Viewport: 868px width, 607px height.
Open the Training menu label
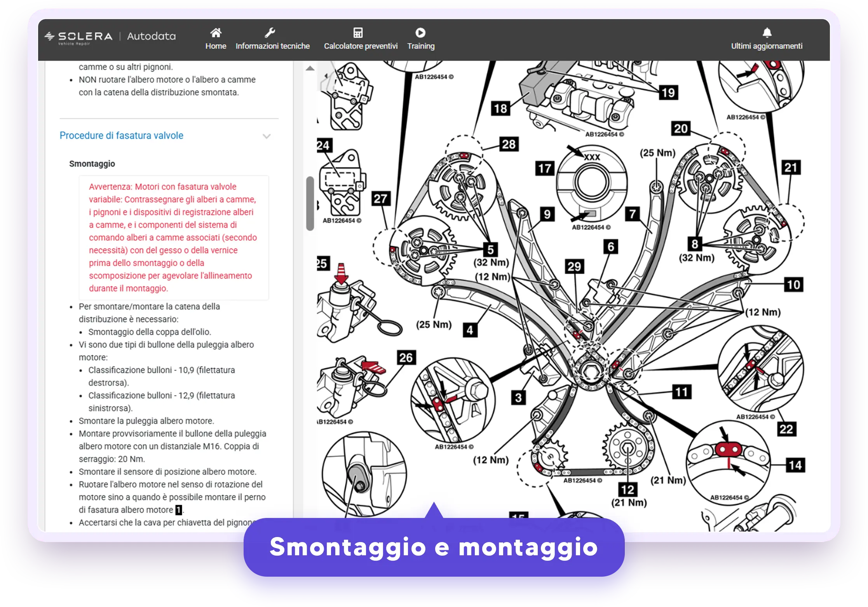pyautogui.click(x=421, y=46)
